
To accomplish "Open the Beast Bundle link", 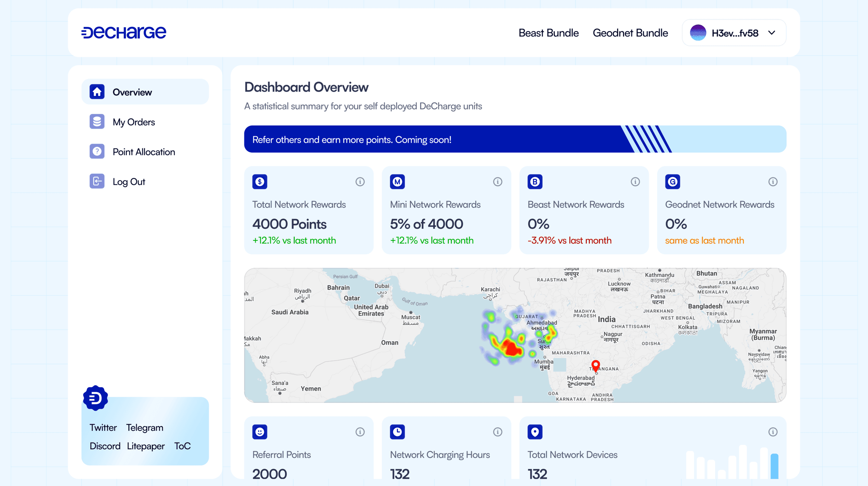I will pos(549,33).
